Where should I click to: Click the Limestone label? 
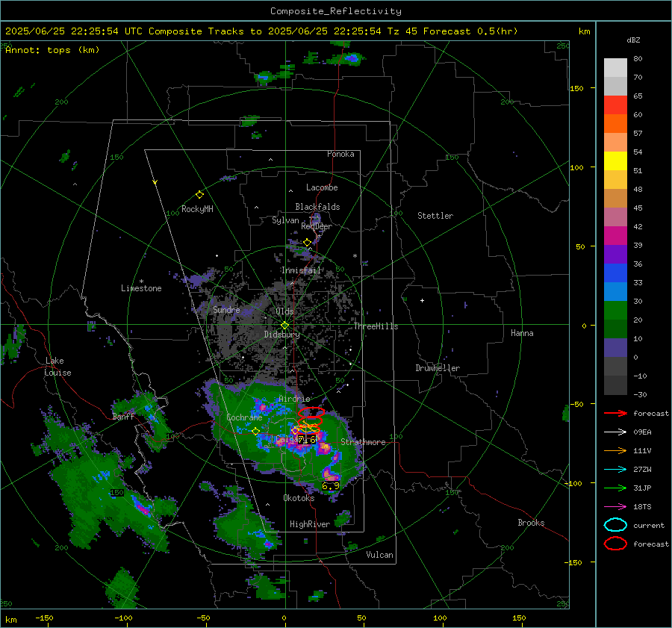pyautogui.click(x=141, y=288)
